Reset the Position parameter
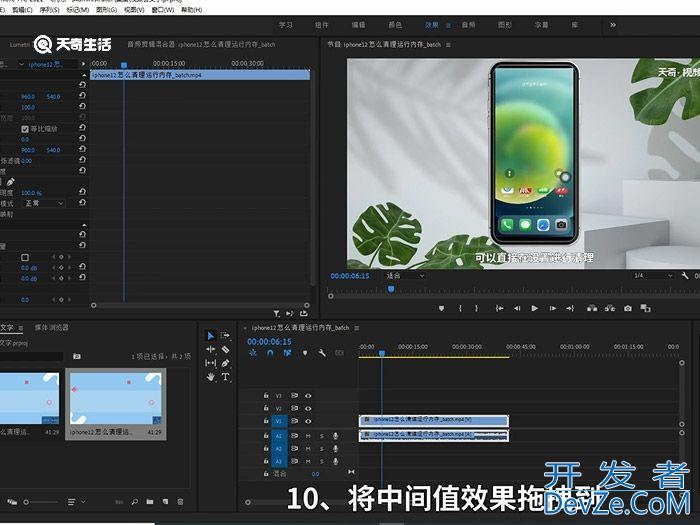 click(x=82, y=96)
